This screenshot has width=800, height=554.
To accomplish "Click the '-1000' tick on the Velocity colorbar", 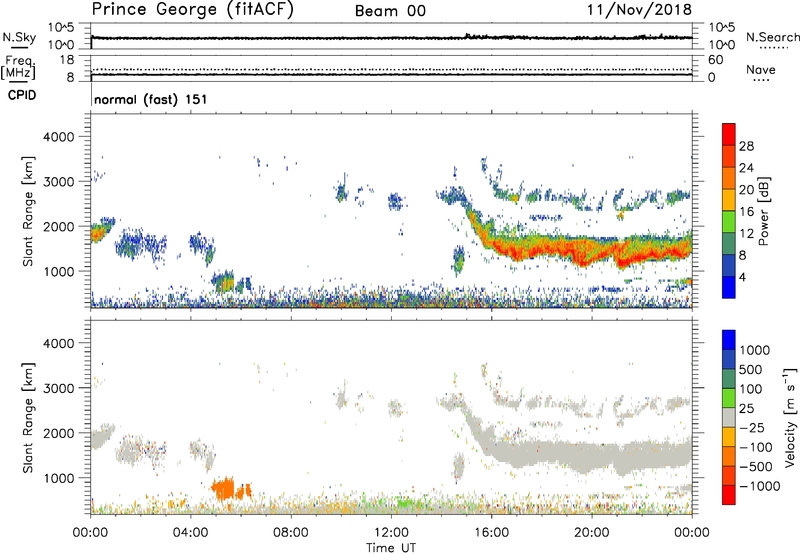I will pyautogui.click(x=759, y=486).
